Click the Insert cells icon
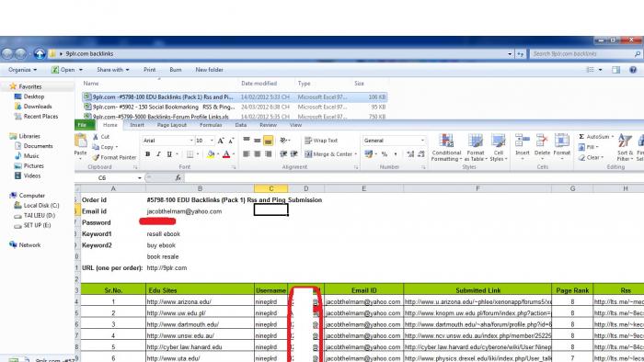644x362 pixels. click(522, 141)
